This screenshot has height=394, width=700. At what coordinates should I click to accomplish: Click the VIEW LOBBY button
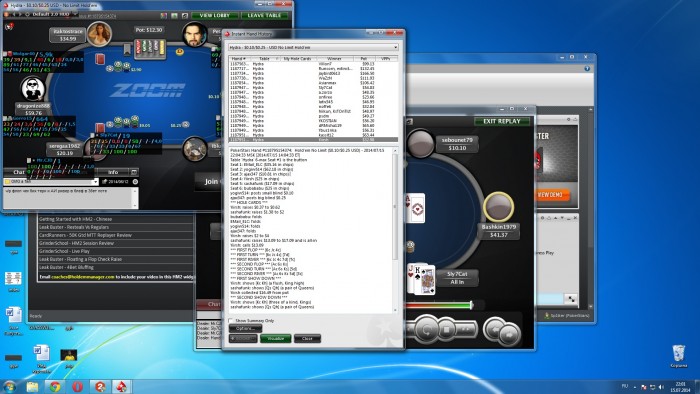pos(215,15)
